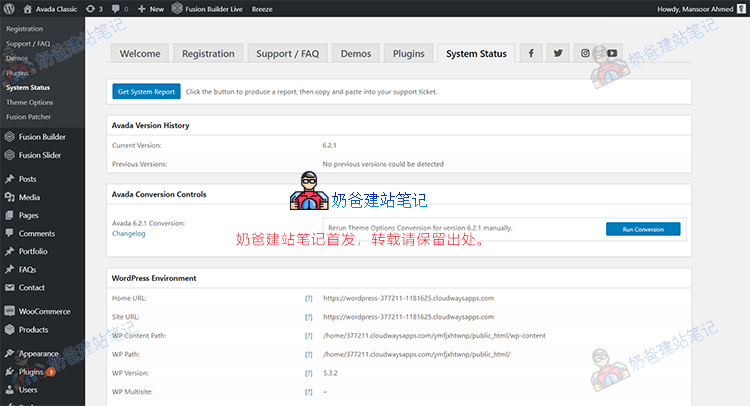Open the YouTube social tab icon
The height and width of the screenshot is (406, 750).
tap(611, 53)
